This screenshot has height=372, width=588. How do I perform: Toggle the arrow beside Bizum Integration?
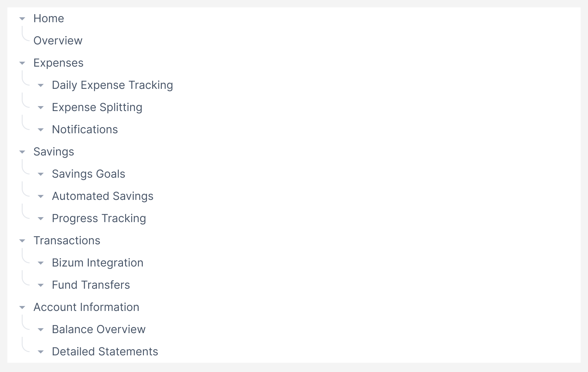41,263
